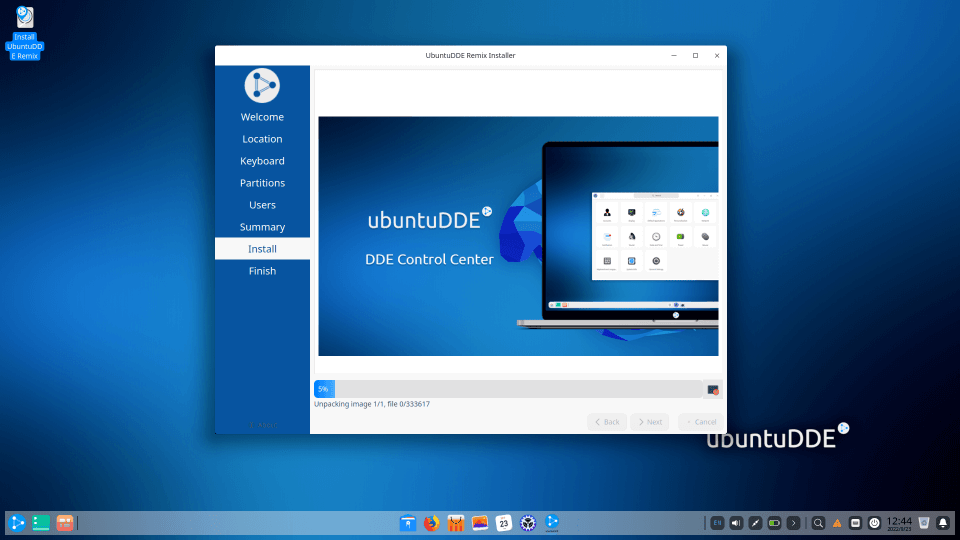Launch Firefox from the dock

[x=432, y=522]
